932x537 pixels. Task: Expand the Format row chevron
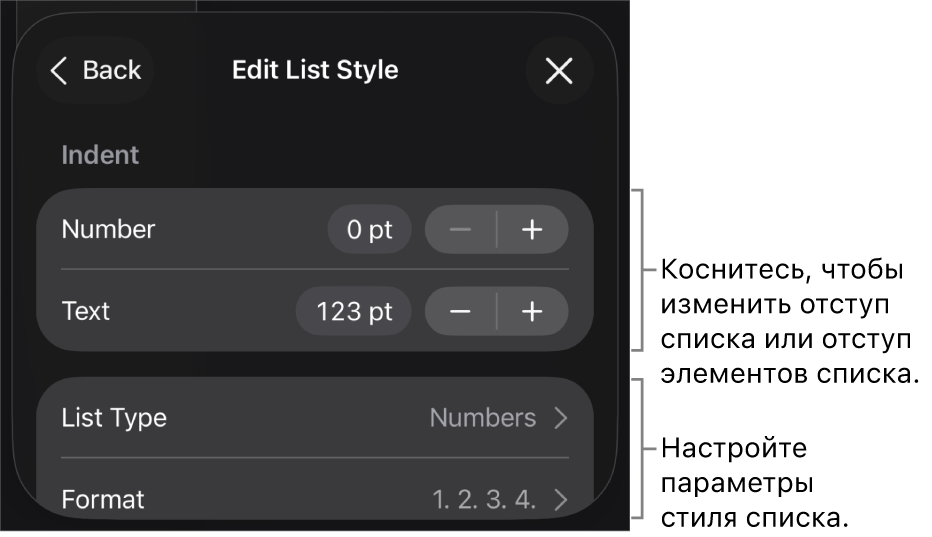pyautogui.click(x=561, y=499)
